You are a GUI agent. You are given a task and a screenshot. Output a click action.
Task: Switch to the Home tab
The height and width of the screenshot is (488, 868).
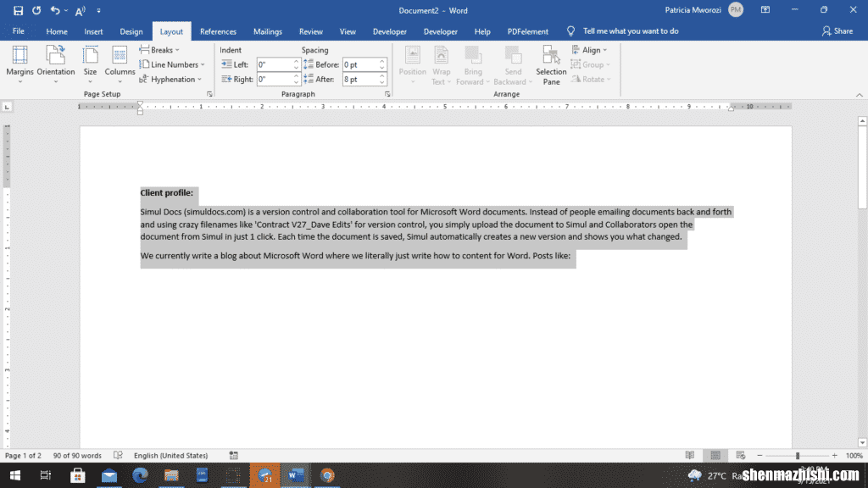pyautogui.click(x=57, y=31)
